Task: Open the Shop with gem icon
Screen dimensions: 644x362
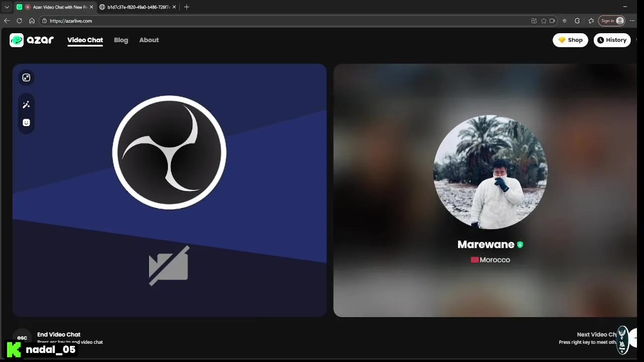Action: [x=570, y=40]
